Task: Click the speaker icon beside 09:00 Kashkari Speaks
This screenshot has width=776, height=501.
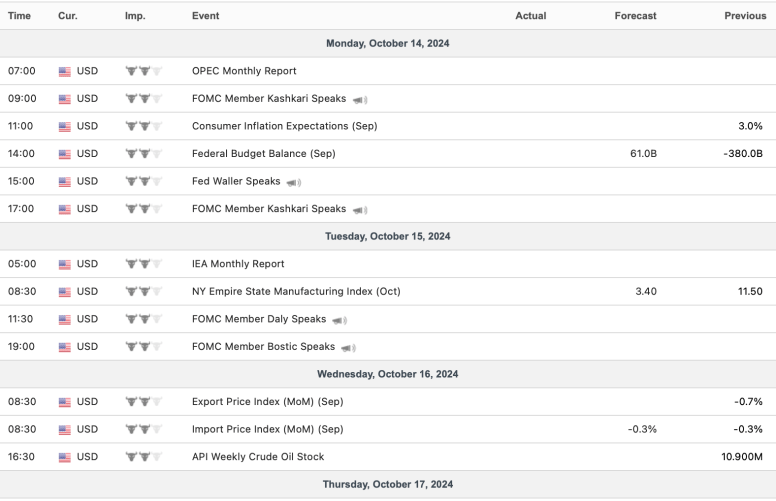Action: (360, 99)
